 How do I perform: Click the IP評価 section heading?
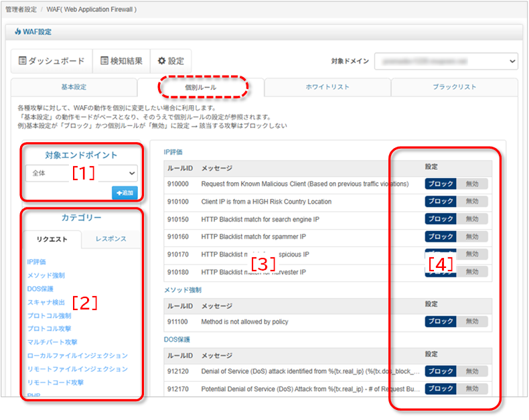point(173,152)
